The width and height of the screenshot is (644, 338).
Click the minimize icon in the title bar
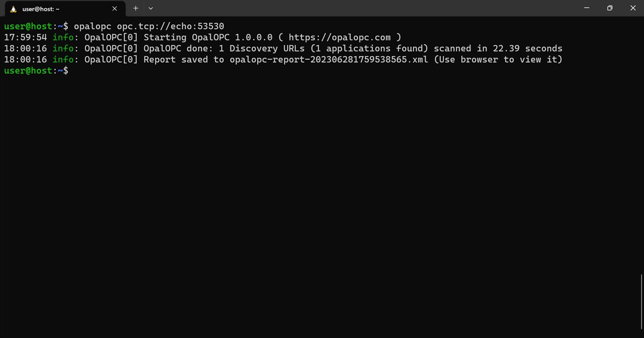pyautogui.click(x=586, y=8)
